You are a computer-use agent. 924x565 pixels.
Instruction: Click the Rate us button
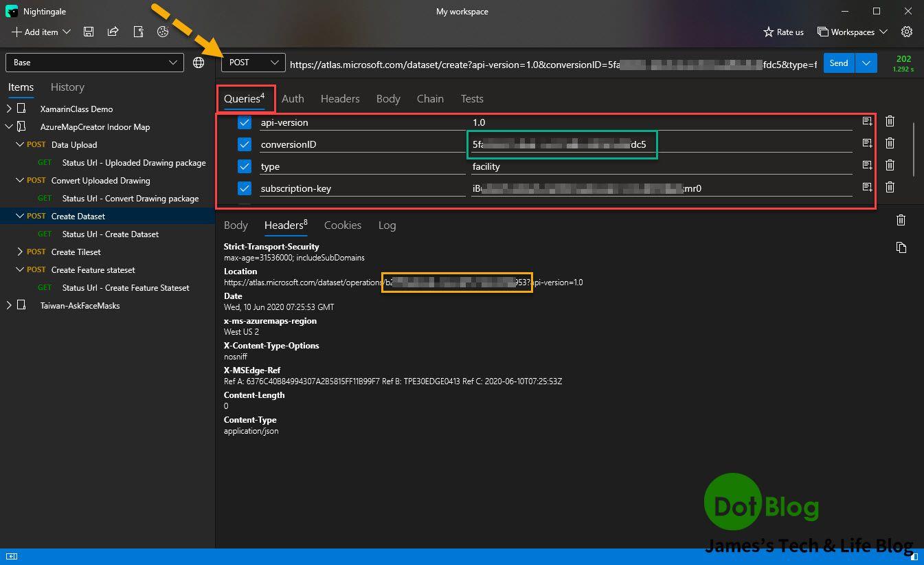pos(783,32)
